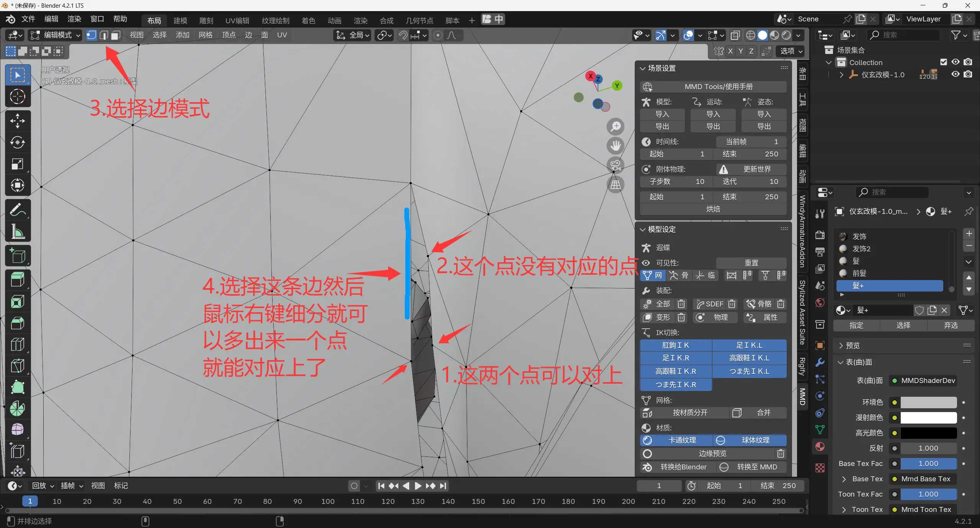Uncheck the Collection exclude checkbox
980x528 pixels.
click(944, 62)
